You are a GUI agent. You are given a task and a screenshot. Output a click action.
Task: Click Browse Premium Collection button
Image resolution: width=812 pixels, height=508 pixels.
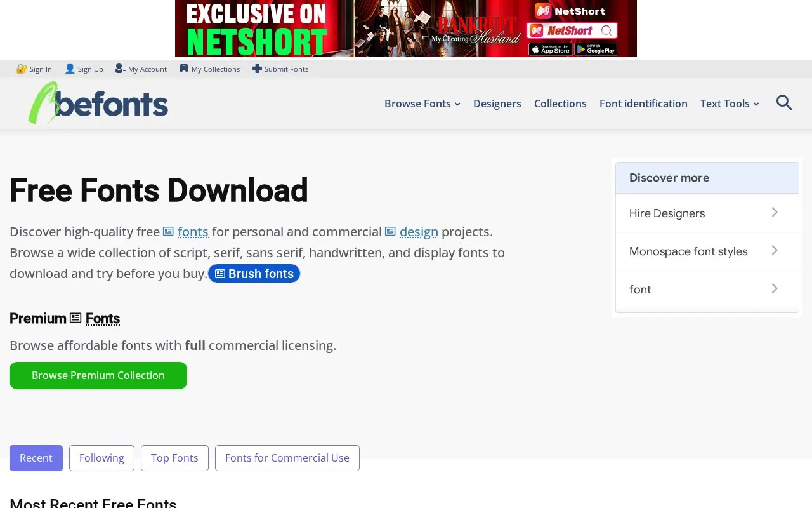(98, 375)
